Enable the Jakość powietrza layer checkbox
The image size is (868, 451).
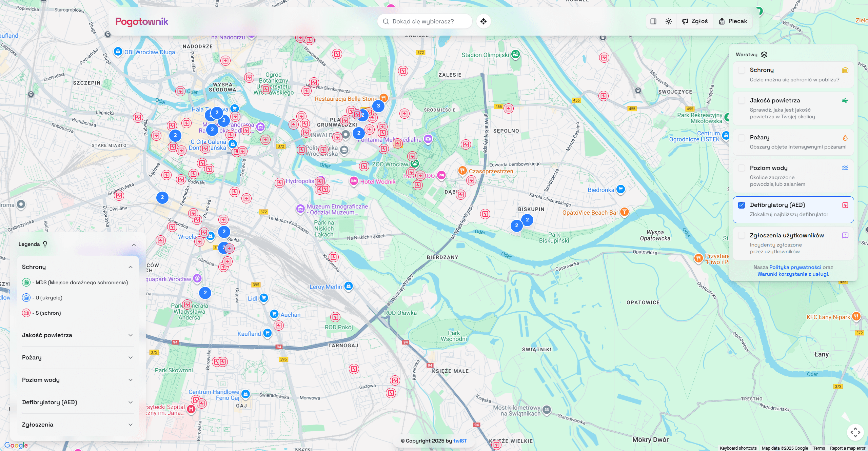[742, 101]
